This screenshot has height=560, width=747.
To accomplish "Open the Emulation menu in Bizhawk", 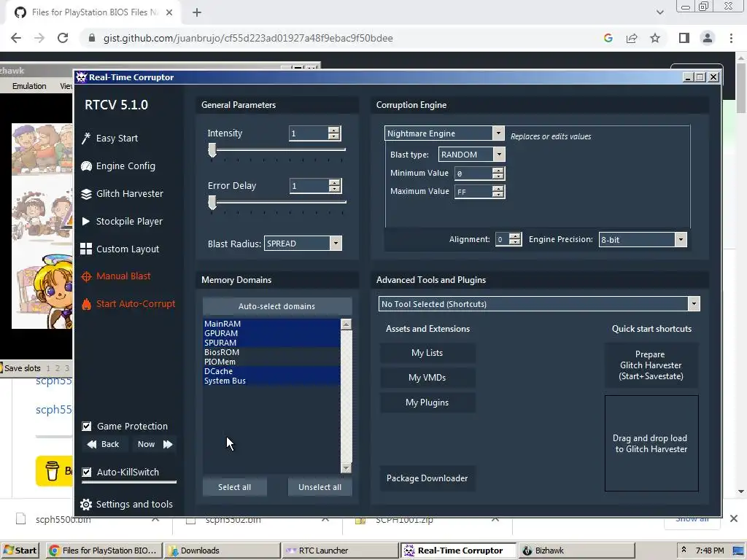I will coord(29,86).
